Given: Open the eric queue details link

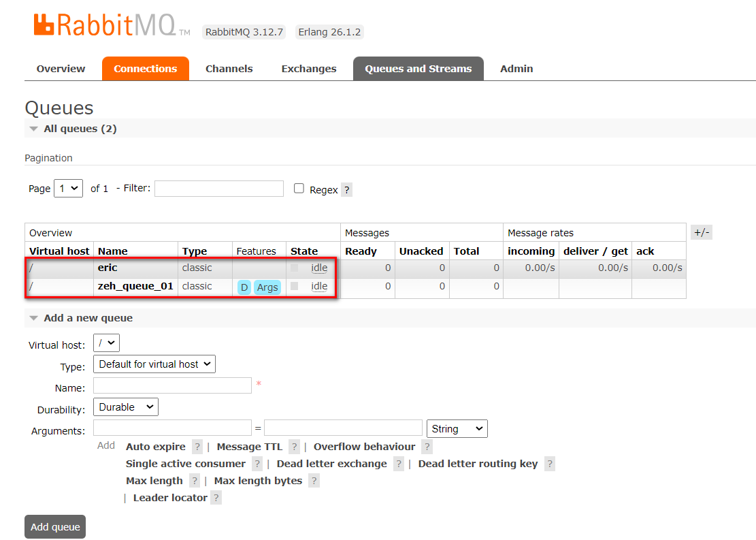Looking at the screenshot, I should pos(108,268).
